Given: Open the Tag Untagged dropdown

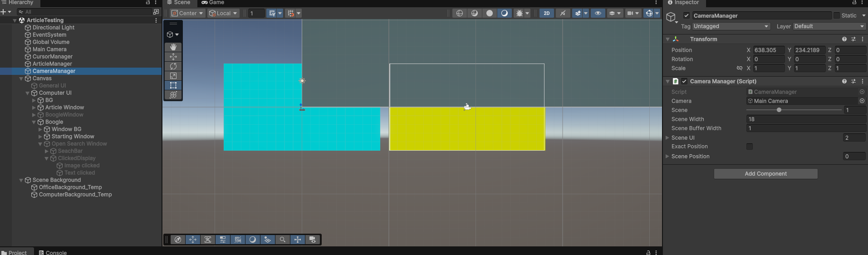Looking at the screenshot, I should tap(731, 26).
